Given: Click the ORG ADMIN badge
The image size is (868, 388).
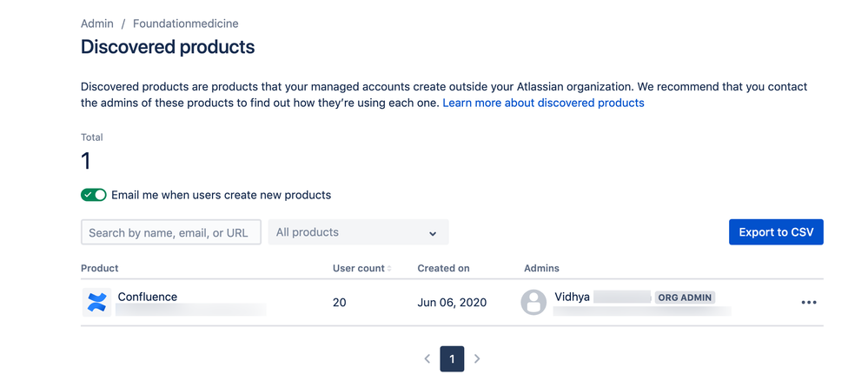Looking at the screenshot, I should pos(685,298).
